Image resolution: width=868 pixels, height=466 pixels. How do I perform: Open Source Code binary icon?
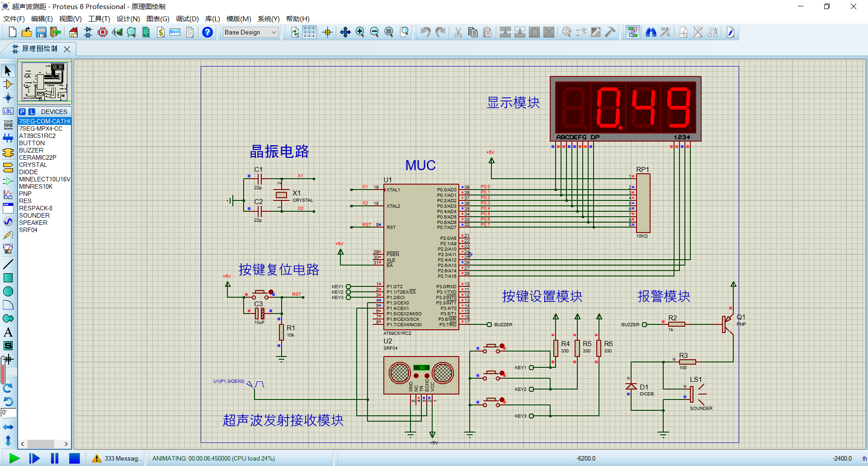coord(175,32)
